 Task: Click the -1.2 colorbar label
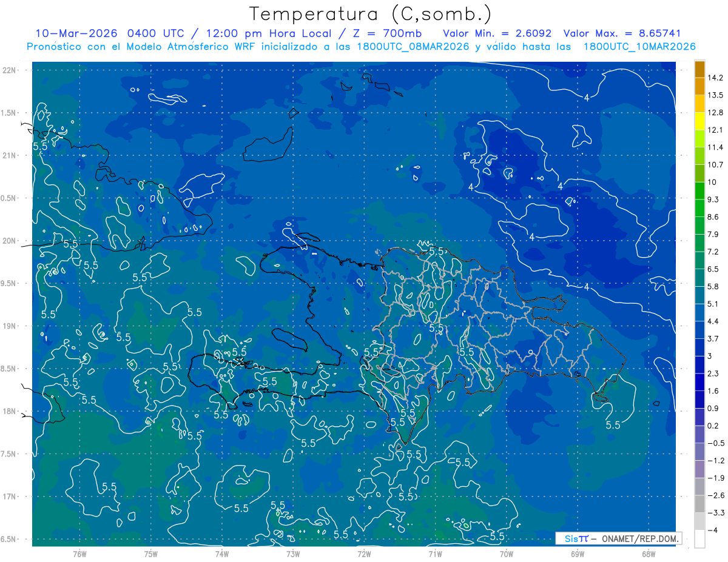point(715,461)
